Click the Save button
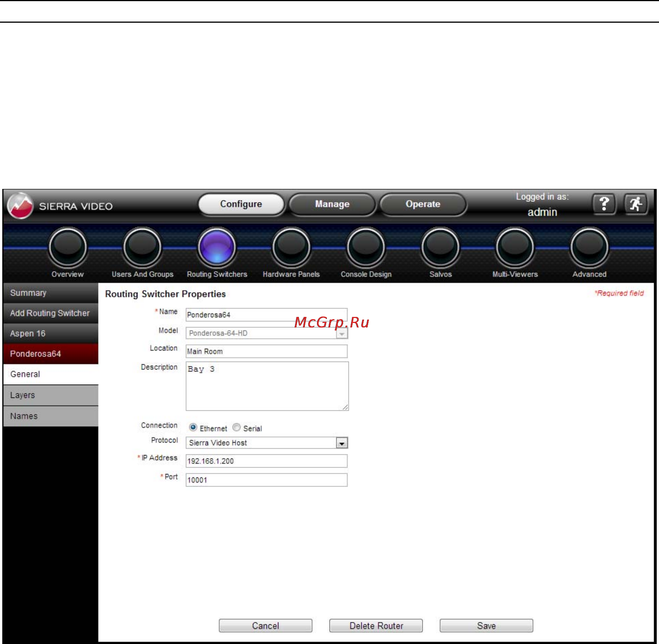 click(486, 626)
